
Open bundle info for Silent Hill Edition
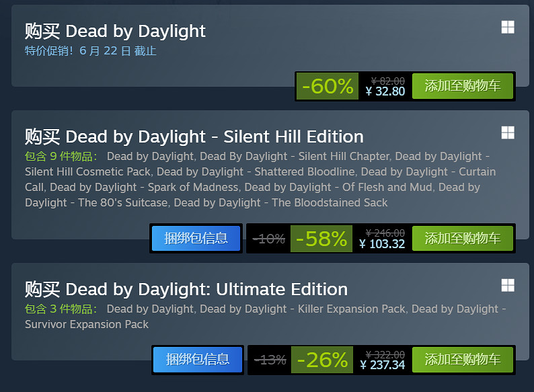click(196, 238)
